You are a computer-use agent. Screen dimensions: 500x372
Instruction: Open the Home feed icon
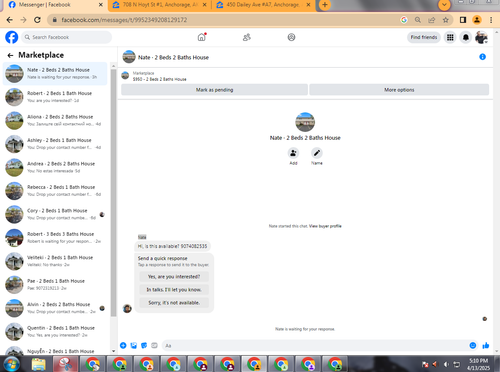(202, 37)
